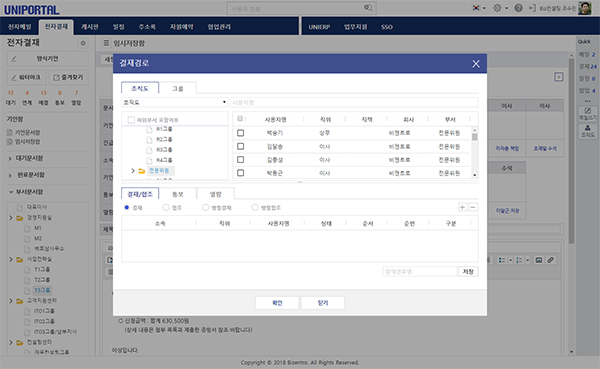
Task: Click the minus icon in approval list
Action: pos(473,207)
